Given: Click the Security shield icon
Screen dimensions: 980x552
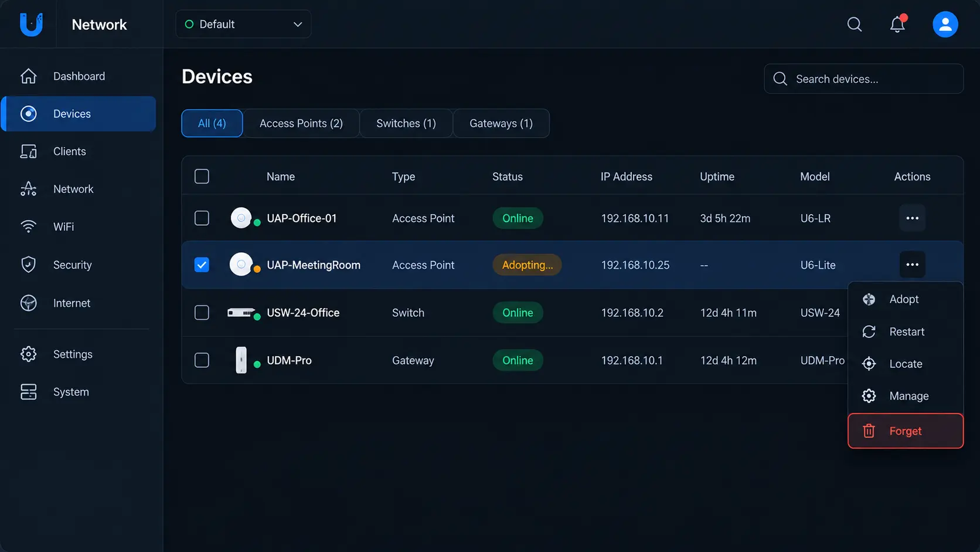Looking at the screenshot, I should coord(28,265).
